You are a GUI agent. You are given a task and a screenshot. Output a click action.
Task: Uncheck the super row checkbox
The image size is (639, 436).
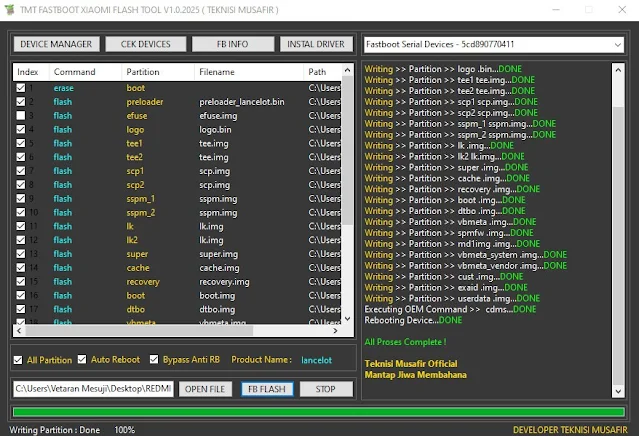[x=20, y=254]
